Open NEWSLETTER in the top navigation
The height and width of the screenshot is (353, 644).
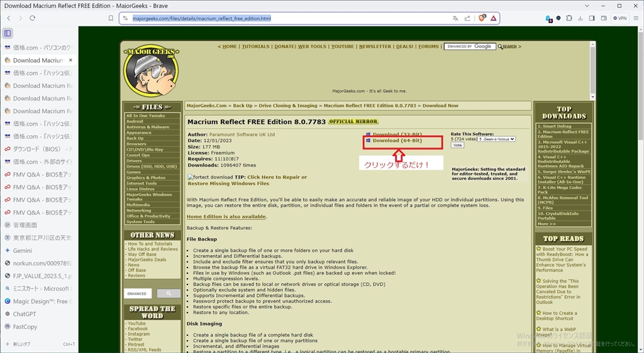(375, 46)
